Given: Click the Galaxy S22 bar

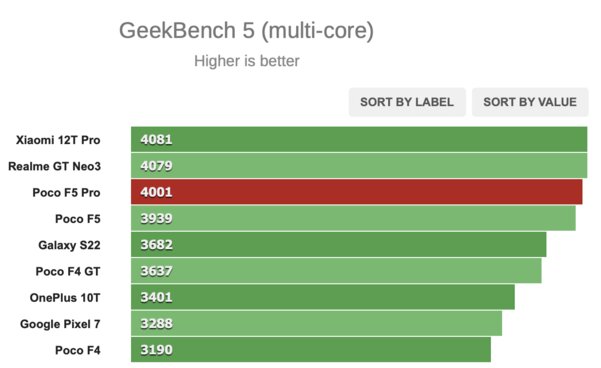Looking at the screenshot, I should click(x=338, y=245).
